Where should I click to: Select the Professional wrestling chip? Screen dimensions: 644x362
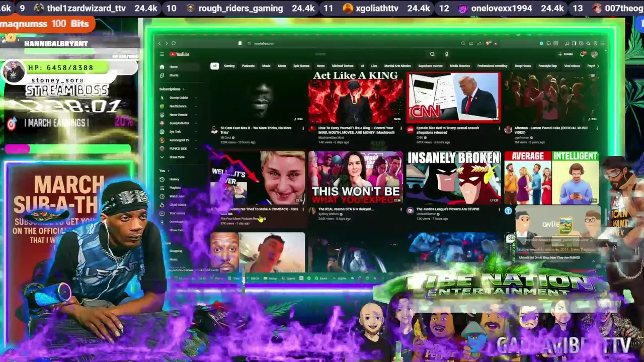[x=492, y=66]
